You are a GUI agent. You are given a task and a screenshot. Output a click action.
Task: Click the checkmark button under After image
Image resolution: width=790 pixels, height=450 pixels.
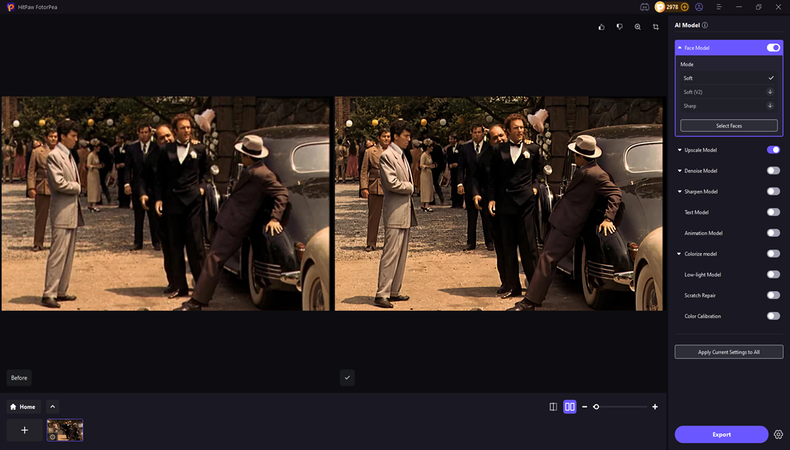(x=347, y=377)
